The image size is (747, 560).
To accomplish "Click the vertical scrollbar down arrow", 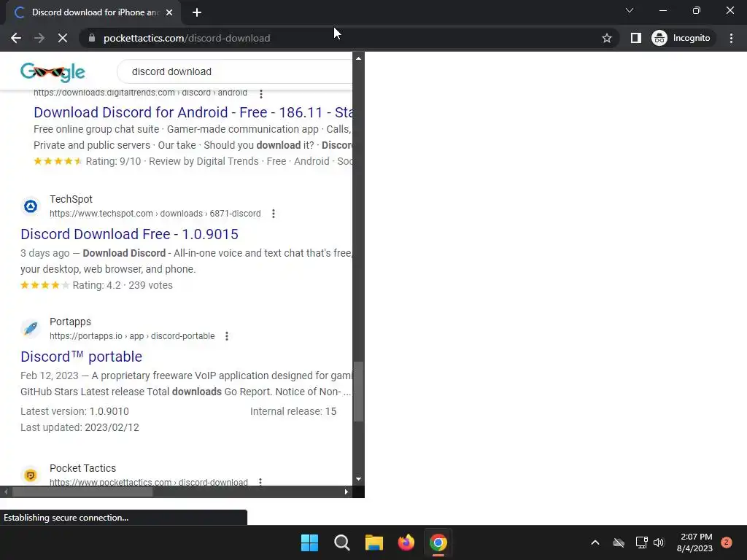I will (x=358, y=480).
